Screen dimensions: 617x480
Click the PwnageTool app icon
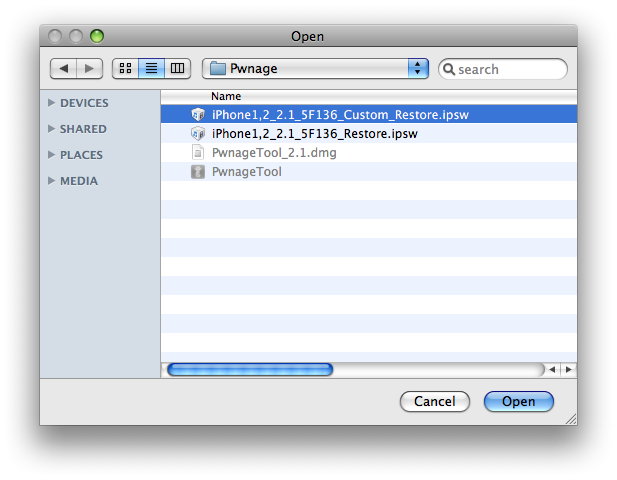tap(198, 172)
